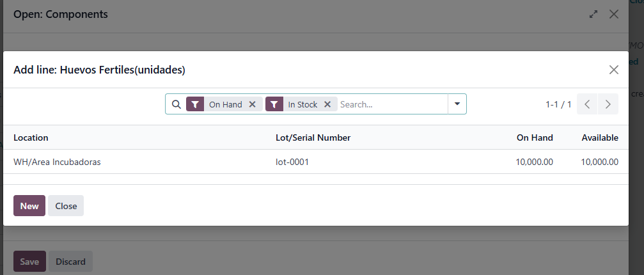Image resolution: width=644 pixels, height=275 pixels.
Task: Sort by Location column header
Action: click(x=31, y=138)
